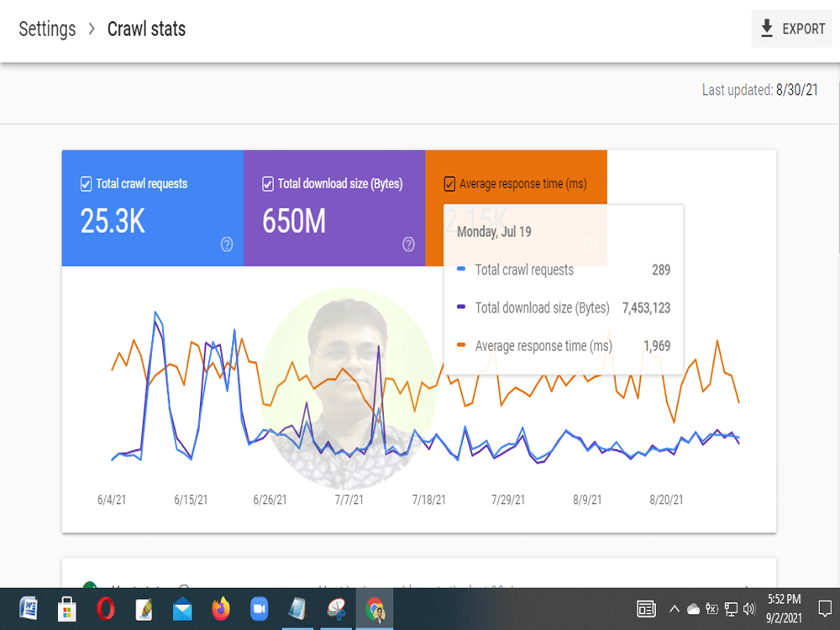Click the purple legend marker for download size
840x630 pixels.
point(460,307)
